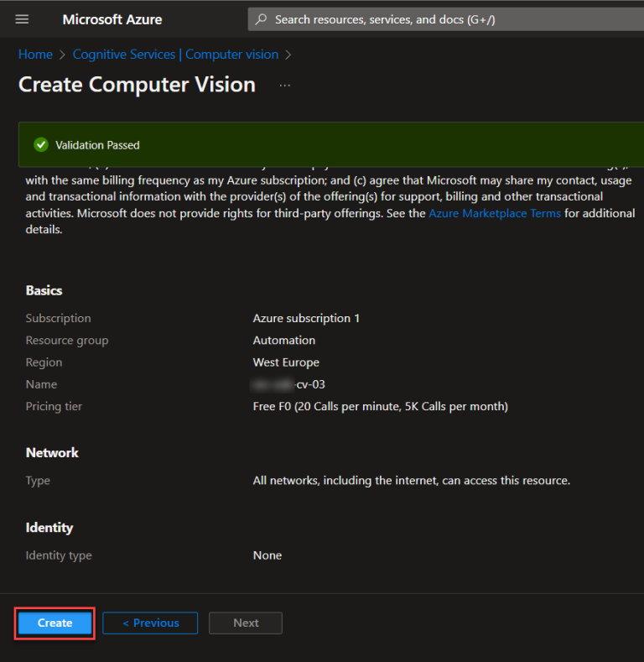The width and height of the screenshot is (644, 662).
Task: Click the magnifier icon in search bar
Action: 262,19
